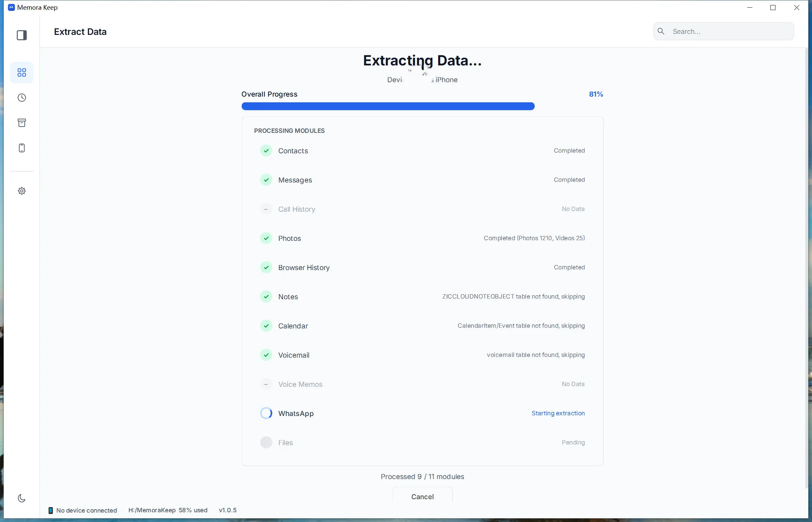Click the overall progress bar

tap(422, 106)
